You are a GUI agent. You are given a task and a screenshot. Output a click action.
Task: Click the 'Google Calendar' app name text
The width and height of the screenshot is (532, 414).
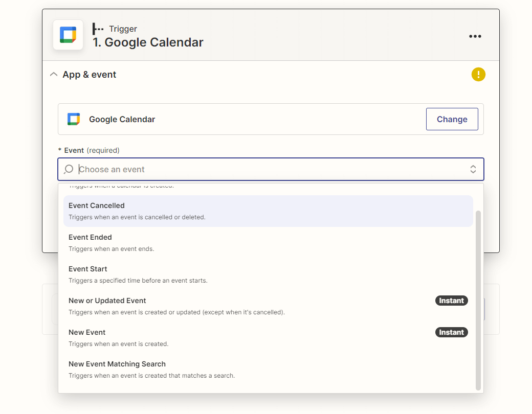pos(122,120)
